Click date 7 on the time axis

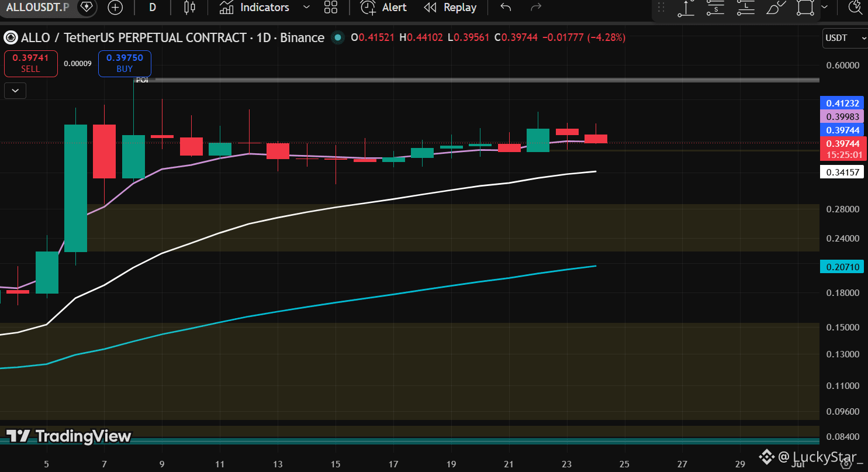(x=104, y=464)
